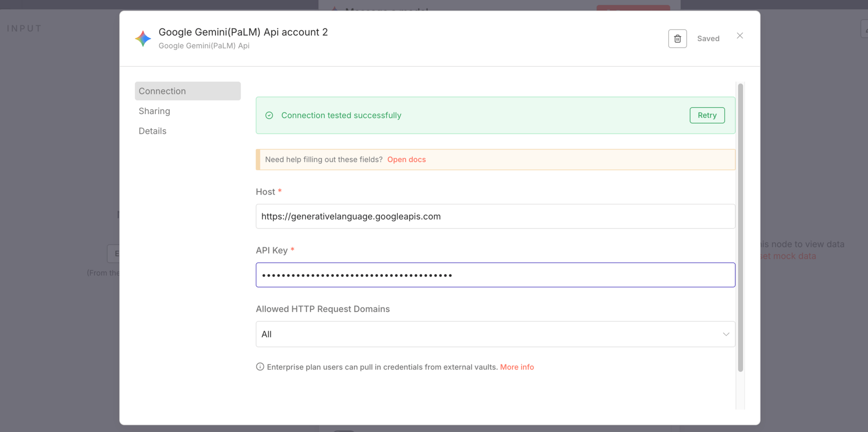Click Retry to retest the connection
Screen dimensions: 868x432
click(707, 115)
